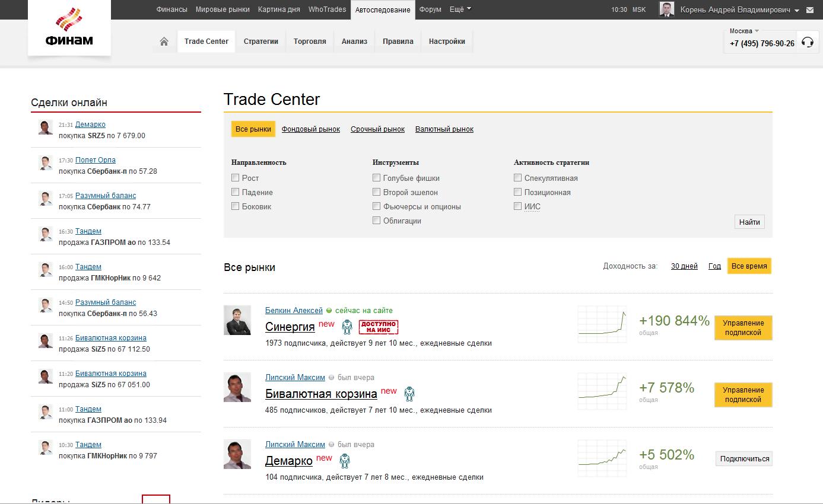
Task: Select the Все рынки filter tab
Action: [x=253, y=129]
